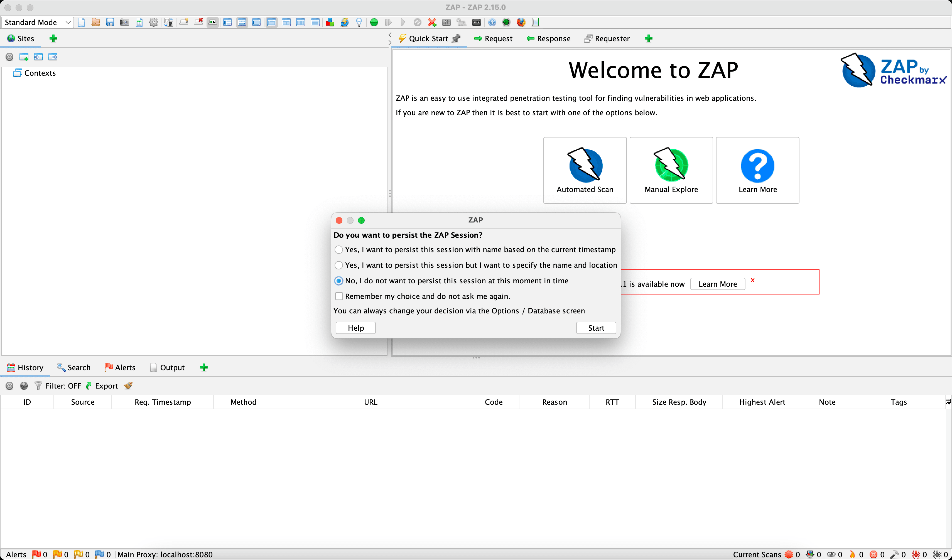Toggle the expand information tabs layout icon
The height and width of the screenshot is (560, 952).
point(242,22)
